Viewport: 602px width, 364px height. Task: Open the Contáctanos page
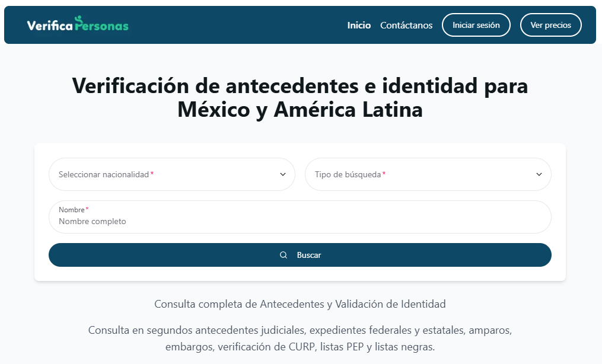pyautogui.click(x=406, y=25)
